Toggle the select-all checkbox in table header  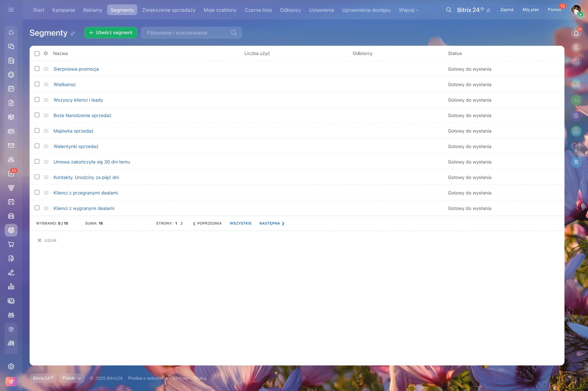(37, 54)
